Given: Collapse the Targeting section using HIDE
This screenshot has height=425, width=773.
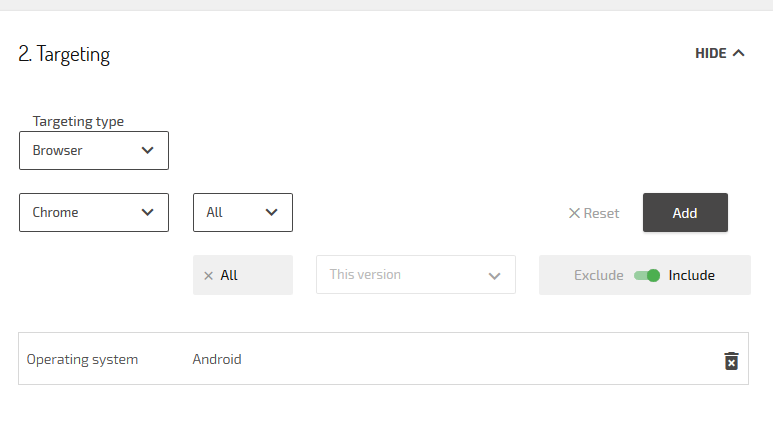Looking at the screenshot, I should (x=711, y=53).
